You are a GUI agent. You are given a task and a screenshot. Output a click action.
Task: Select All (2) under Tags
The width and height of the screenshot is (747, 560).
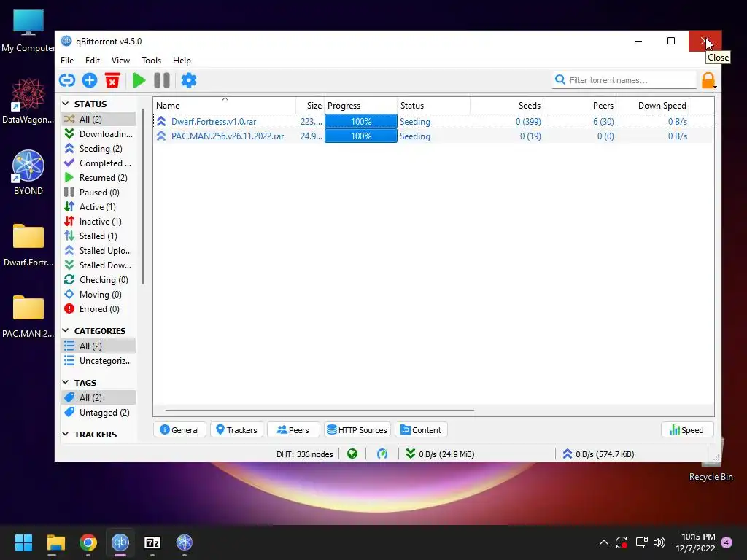[98, 398]
